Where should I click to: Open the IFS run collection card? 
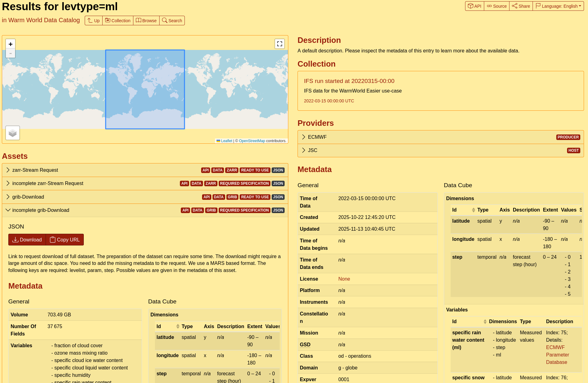[x=440, y=91]
